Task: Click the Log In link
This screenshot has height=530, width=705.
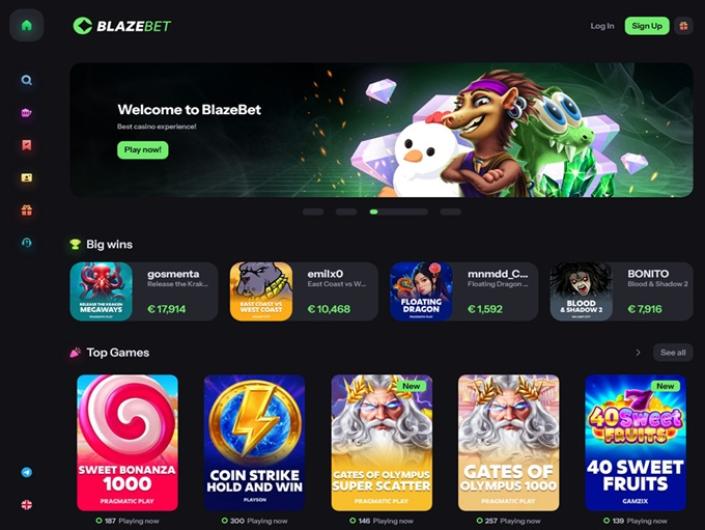Action: click(x=602, y=26)
